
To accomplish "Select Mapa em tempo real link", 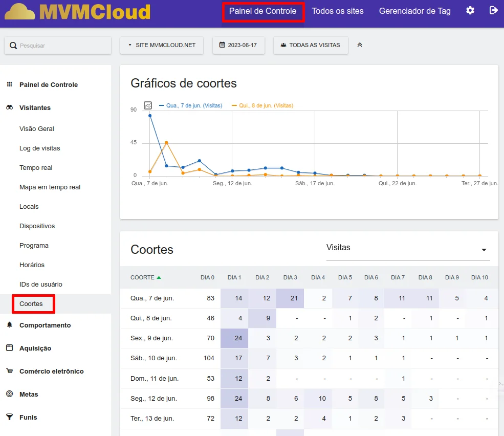I will coord(50,187).
